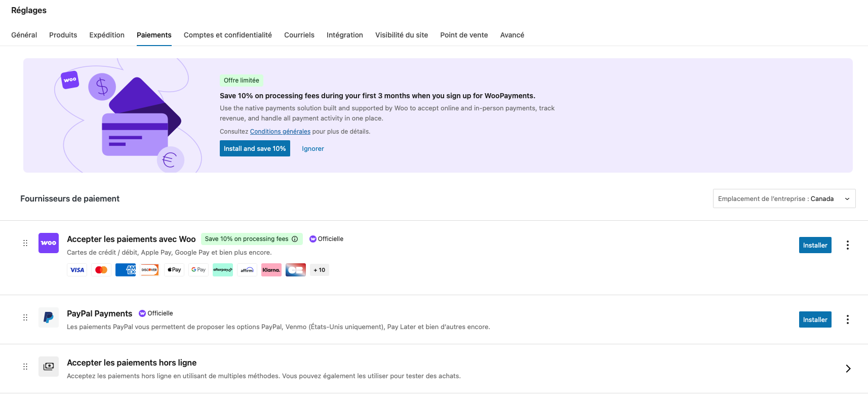Install PayPal Payments with the Installer button
The height and width of the screenshot is (402, 868).
(815, 319)
